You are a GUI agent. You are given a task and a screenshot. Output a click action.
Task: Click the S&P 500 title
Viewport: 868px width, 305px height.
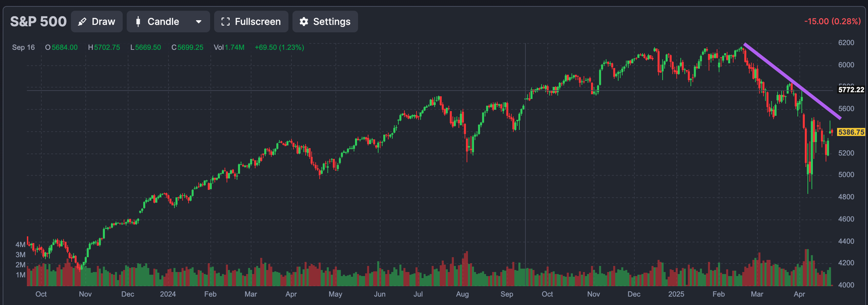[x=38, y=22]
